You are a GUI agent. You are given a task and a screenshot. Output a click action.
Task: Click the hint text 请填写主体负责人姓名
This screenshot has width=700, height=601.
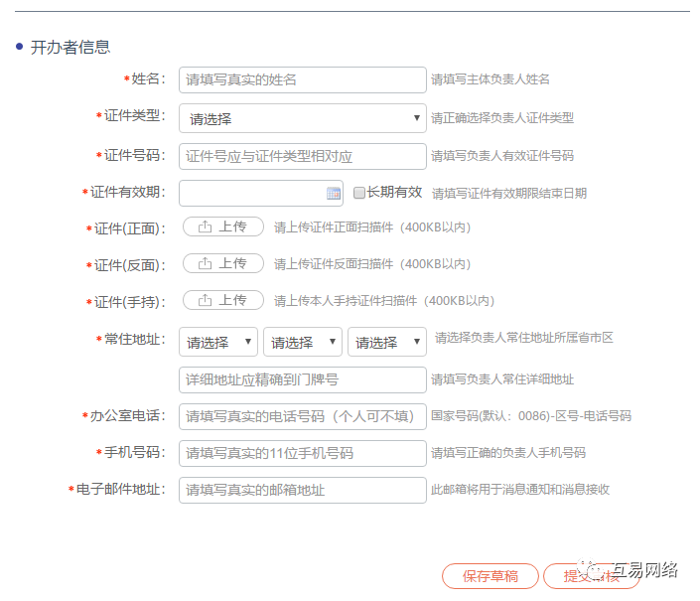tap(490, 79)
